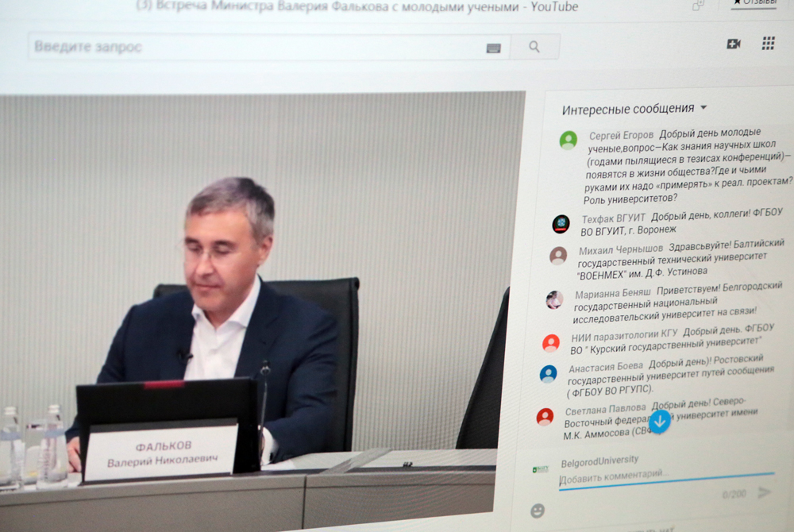Click Светлана Павлова's red avatar
Image resolution: width=794 pixels, height=532 pixels.
coord(545,417)
